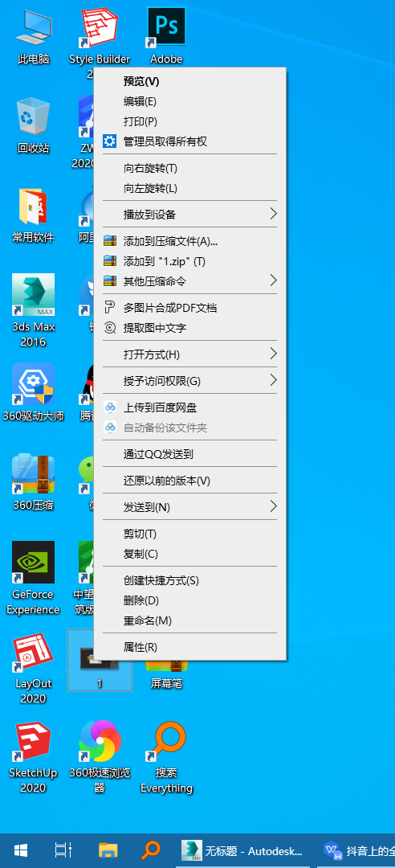Select the 屏幕笔 desktop icon
395x868 pixels.
[166, 677]
